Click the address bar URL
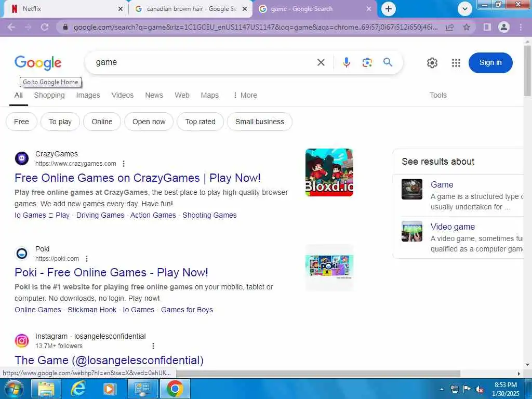532x399 pixels. pos(255,27)
